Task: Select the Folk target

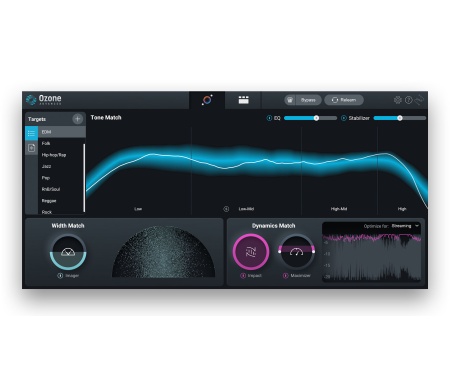Action: (60, 143)
